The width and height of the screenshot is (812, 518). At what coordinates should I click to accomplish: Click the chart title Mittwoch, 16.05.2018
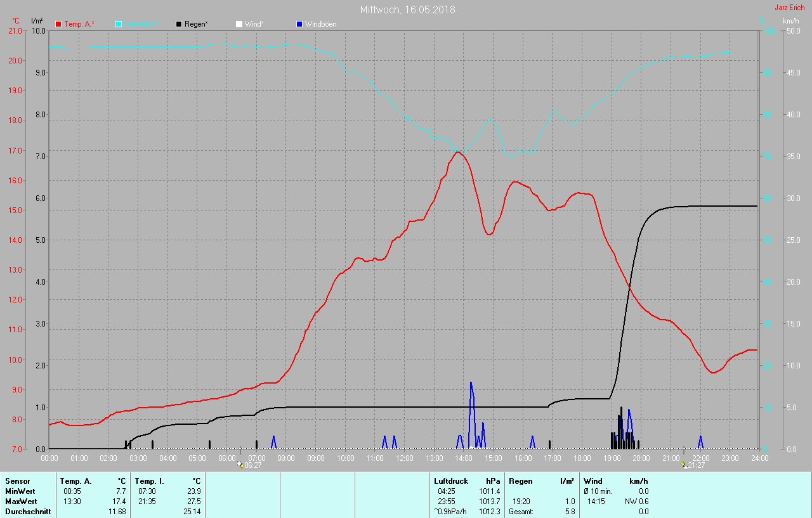[x=407, y=10]
